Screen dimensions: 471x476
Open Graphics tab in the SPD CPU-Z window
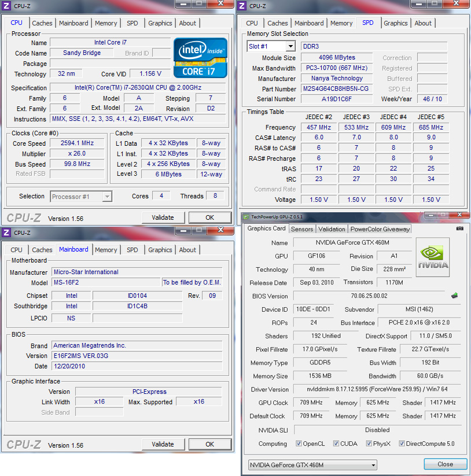pyautogui.click(x=395, y=23)
